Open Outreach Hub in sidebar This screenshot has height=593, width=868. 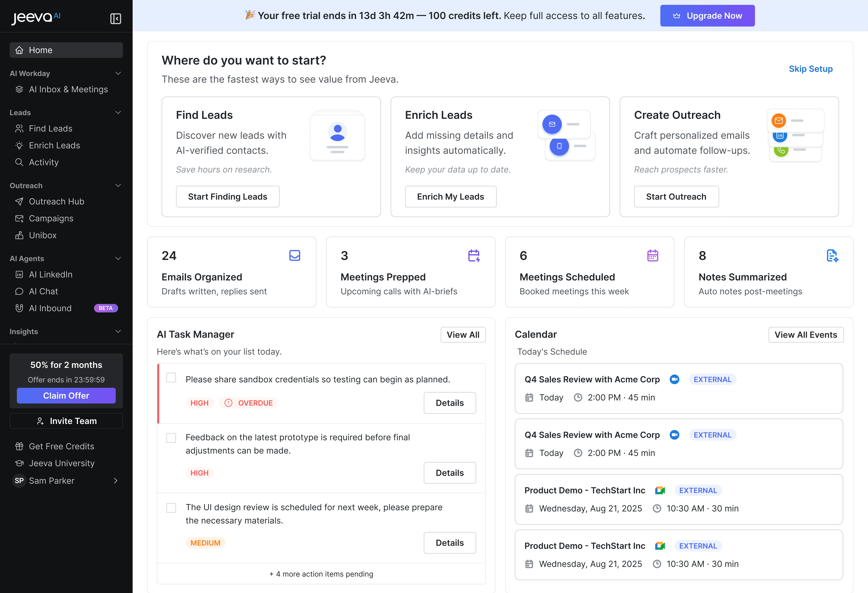56,201
